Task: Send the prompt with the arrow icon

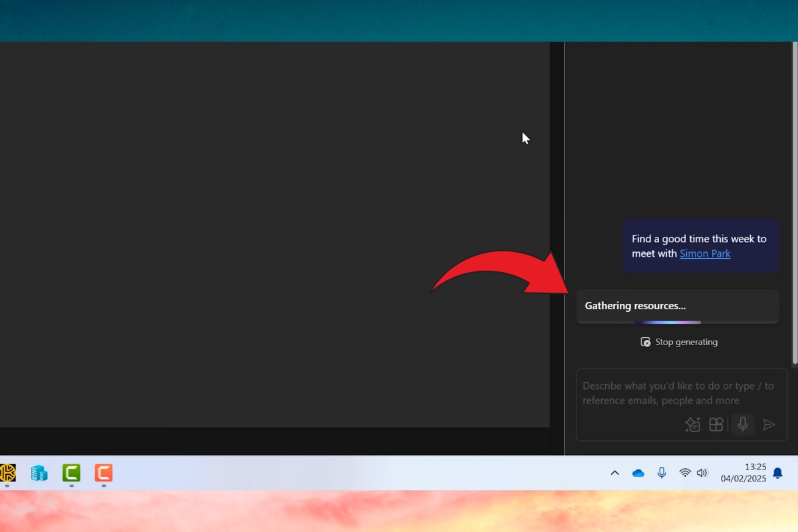Action: [x=769, y=424]
